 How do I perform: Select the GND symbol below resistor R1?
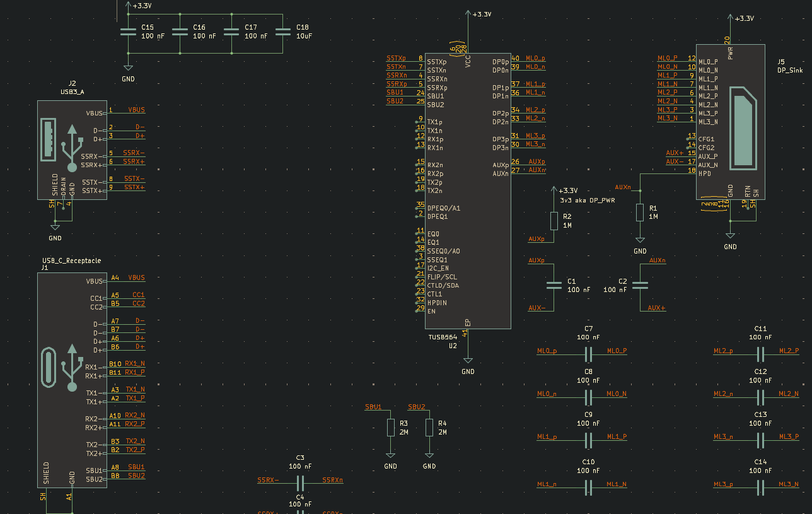click(x=640, y=244)
